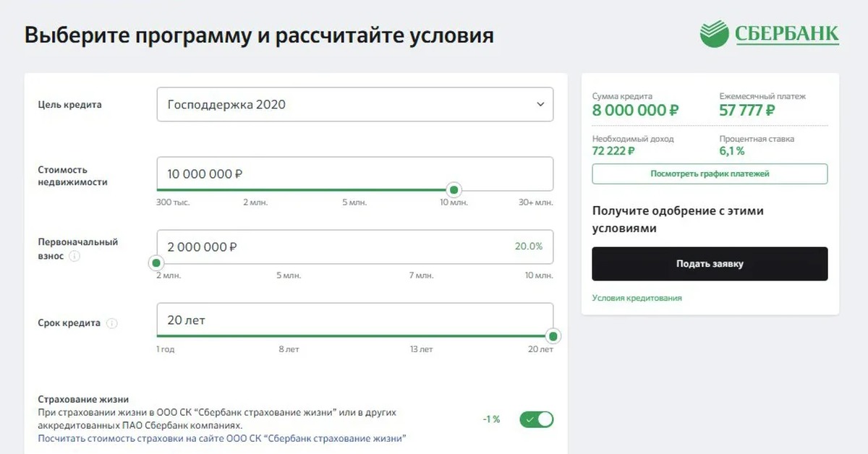Click the Срок кредита slider handle

pos(553,336)
